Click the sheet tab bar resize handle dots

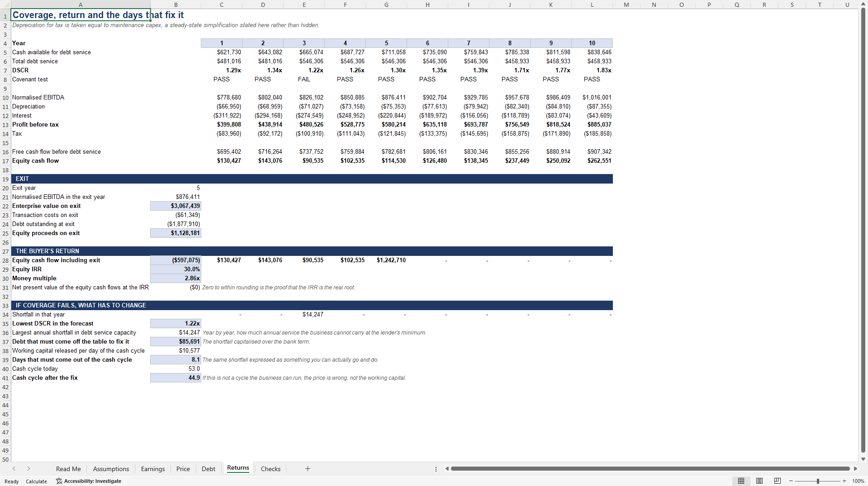tap(436, 469)
